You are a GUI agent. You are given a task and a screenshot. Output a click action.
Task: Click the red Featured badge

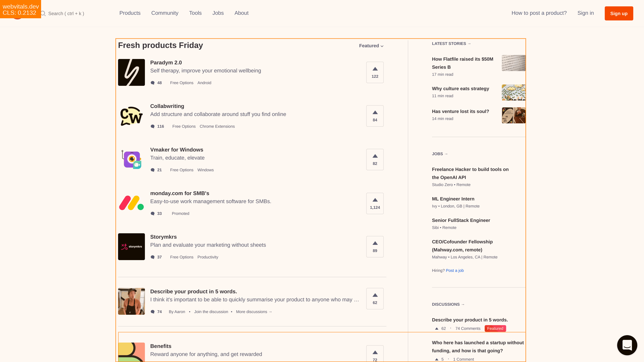(495, 328)
